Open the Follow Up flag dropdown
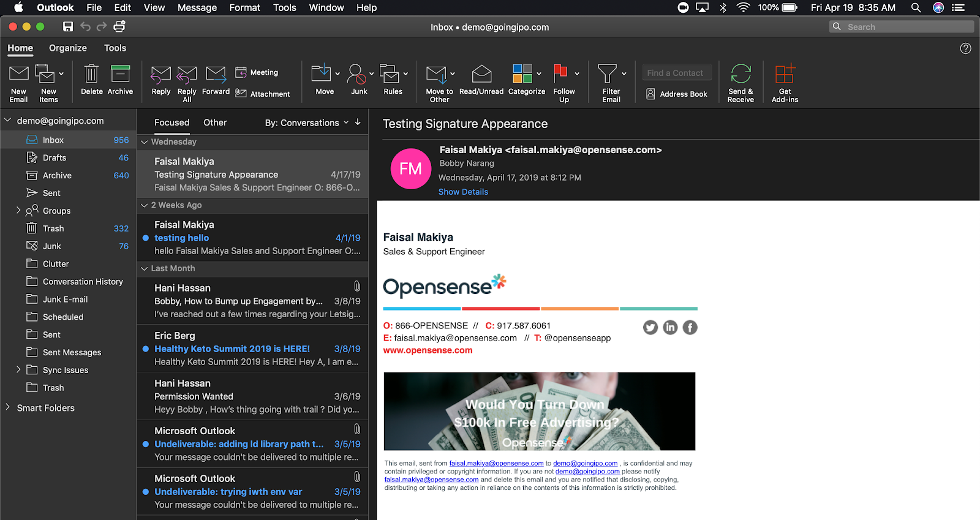980x520 pixels. click(x=577, y=73)
